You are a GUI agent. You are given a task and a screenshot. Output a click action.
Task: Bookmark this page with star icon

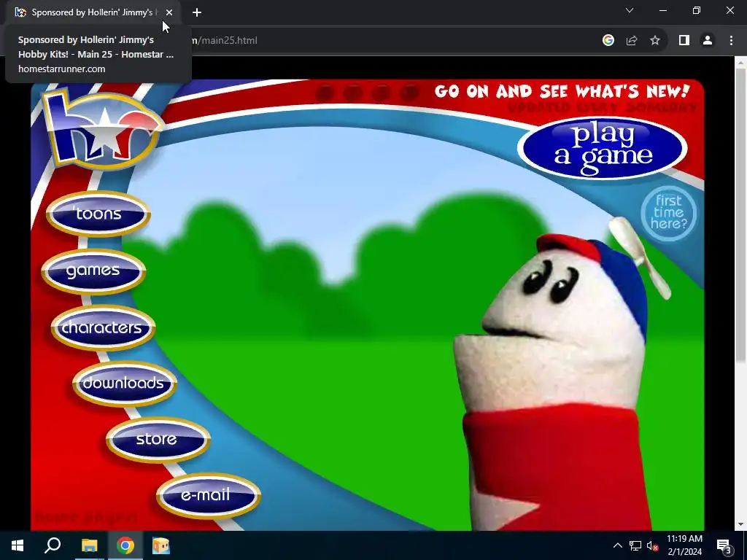click(655, 41)
